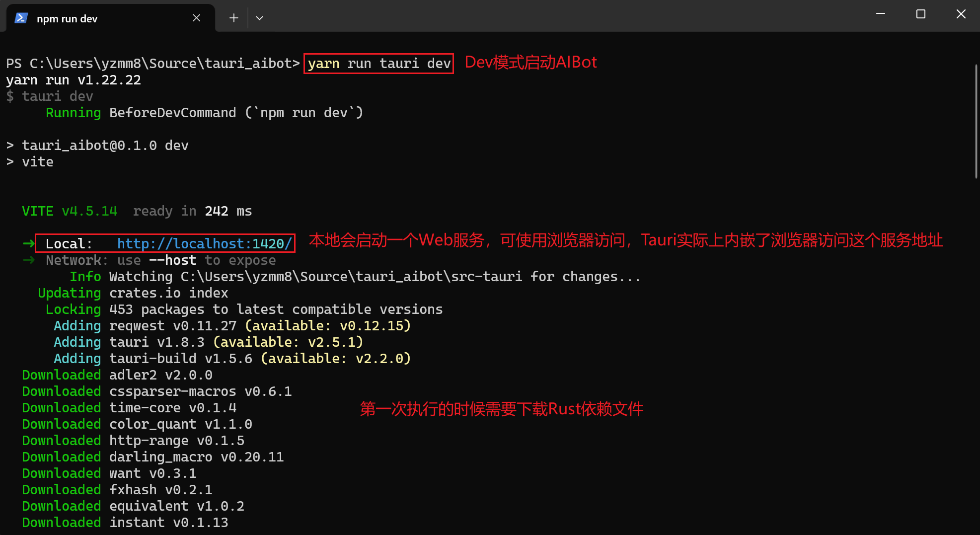Open a new terminal tab
Screen dimensions: 980x535
(x=233, y=18)
